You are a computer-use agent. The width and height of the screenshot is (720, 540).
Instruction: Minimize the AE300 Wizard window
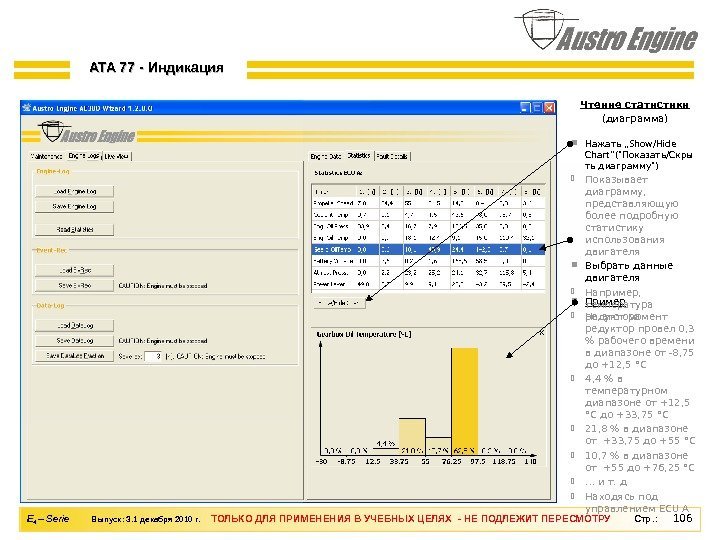pos(525,108)
